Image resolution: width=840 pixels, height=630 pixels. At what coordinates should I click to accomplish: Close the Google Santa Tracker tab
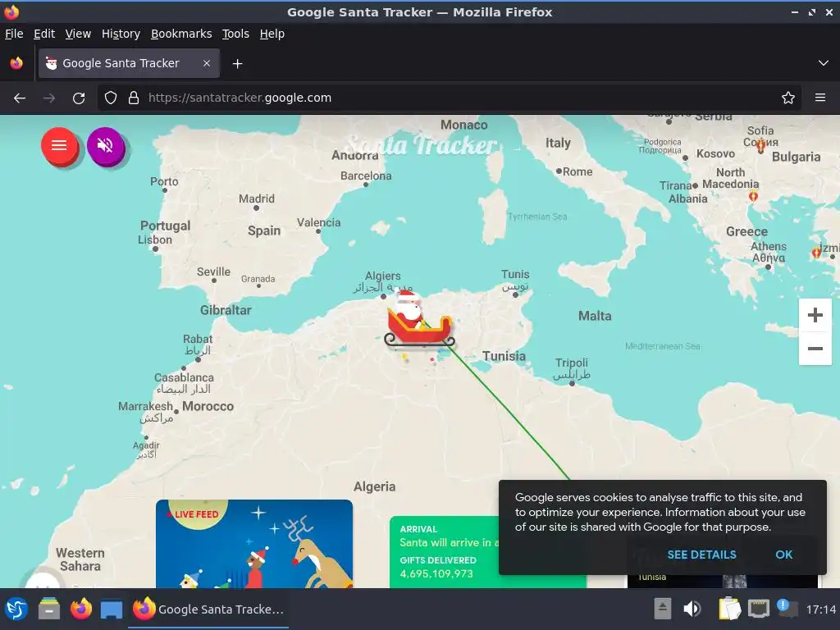206,63
